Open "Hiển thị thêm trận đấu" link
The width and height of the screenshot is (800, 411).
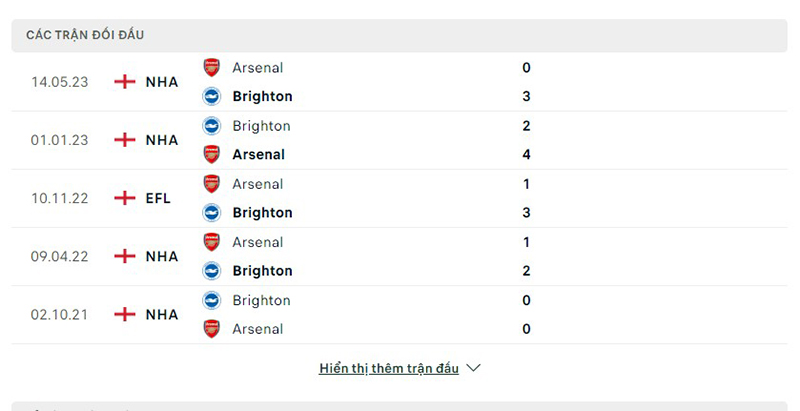(389, 368)
